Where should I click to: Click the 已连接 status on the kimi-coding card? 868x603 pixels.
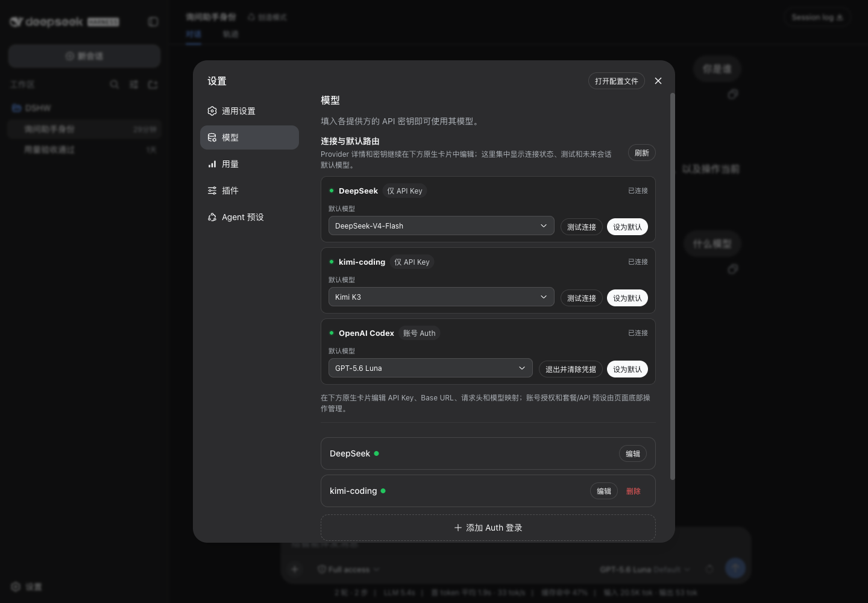point(638,262)
